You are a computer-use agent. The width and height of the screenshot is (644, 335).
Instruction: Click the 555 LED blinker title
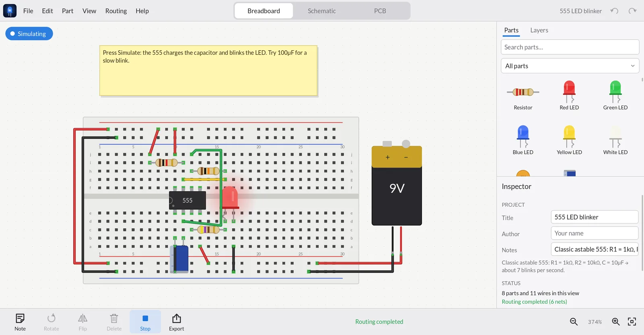click(x=580, y=11)
